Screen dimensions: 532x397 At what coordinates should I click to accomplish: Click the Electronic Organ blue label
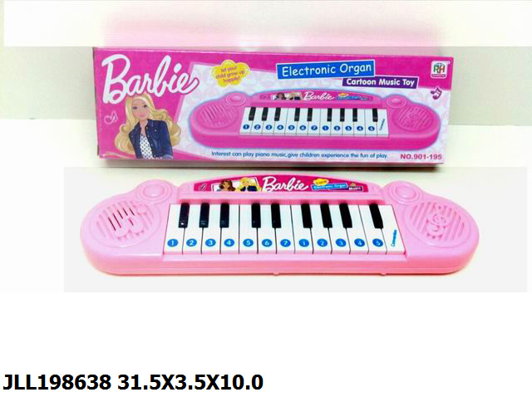(x=326, y=70)
